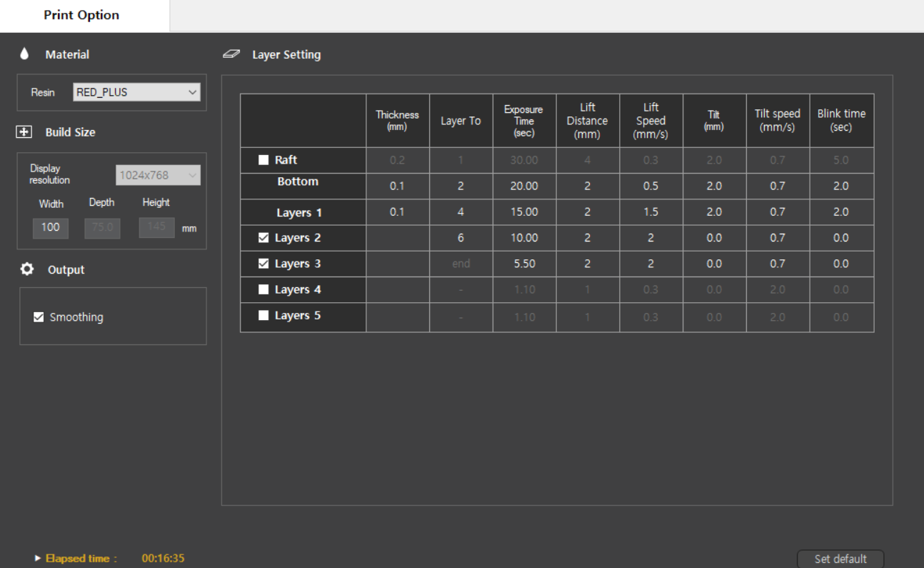This screenshot has height=568, width=924.
Task: Uncheck the Layers 2 checkbox
Action: 263,238
